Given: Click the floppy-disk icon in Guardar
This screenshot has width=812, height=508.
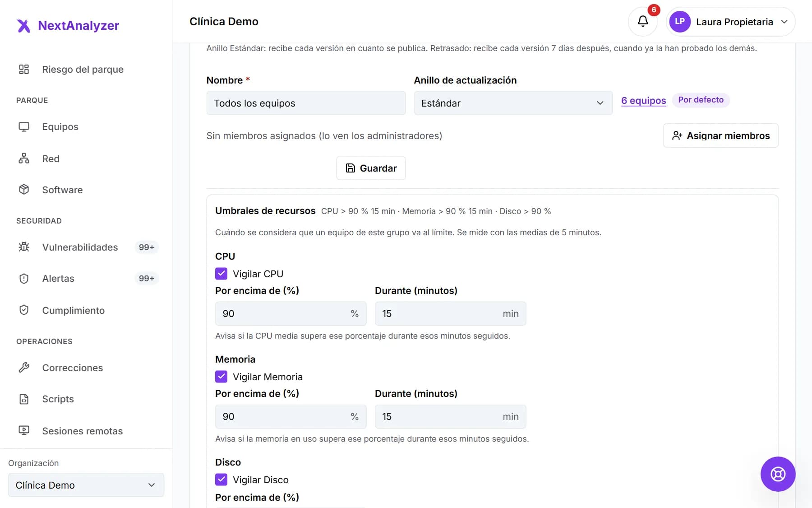Looking at the screenshot, I should 350,168.
